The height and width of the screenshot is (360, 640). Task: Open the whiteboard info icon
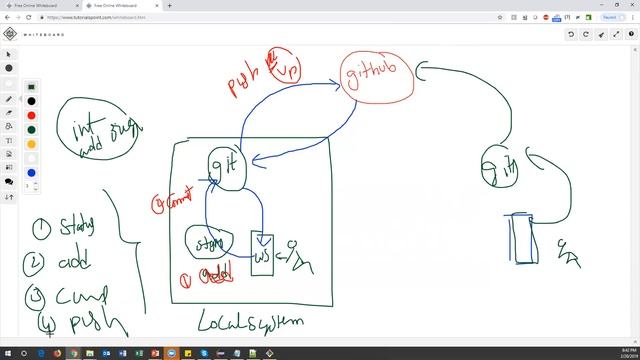pyautogui.click(x=631, y=34)
